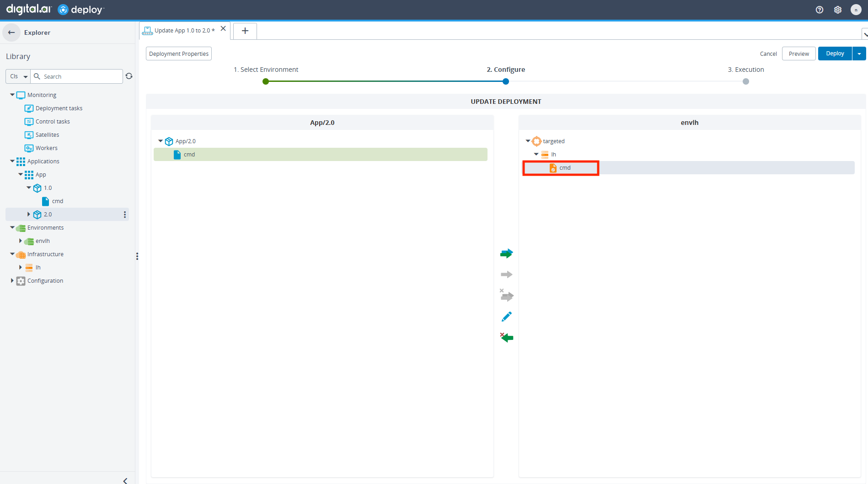Image resolution: width=868 pixels, height=484 pixels.
Task: Click the undeploy green left arrow icon
Action: (506, 338)
